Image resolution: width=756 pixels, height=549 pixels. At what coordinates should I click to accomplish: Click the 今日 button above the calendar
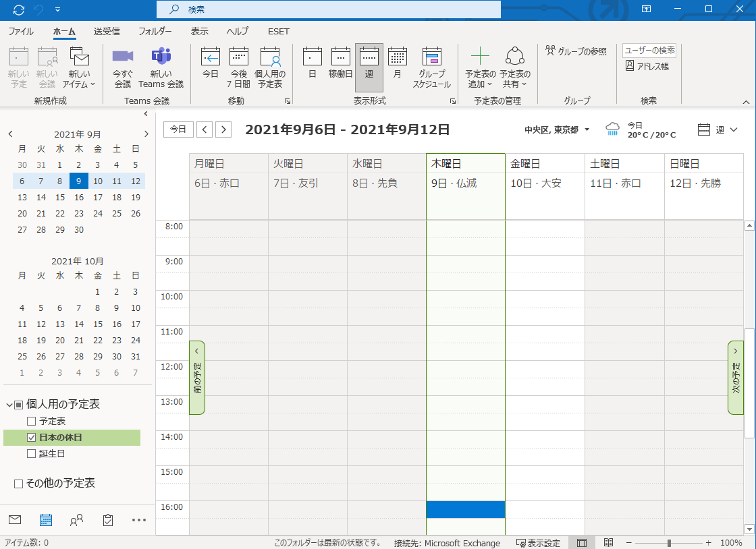click(x=178, y=129)
